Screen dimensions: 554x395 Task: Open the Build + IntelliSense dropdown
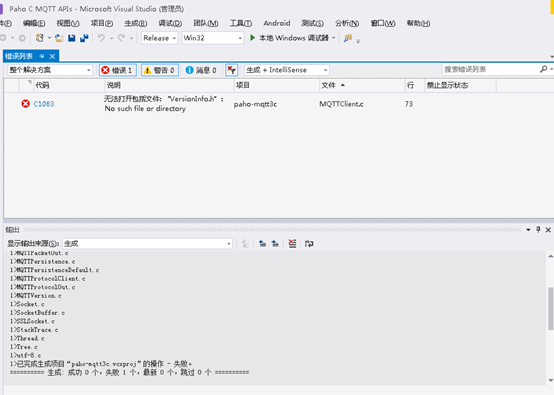pos(287,70)
